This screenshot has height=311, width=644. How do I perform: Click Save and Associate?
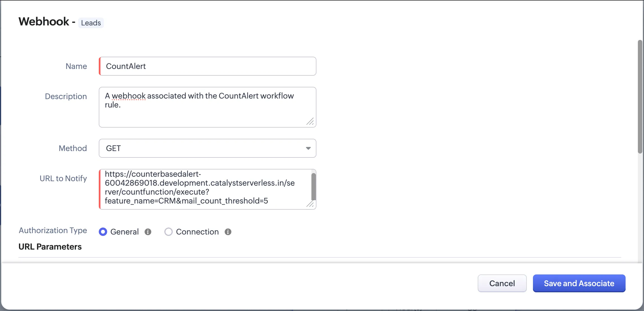click(x=578, y=283)
